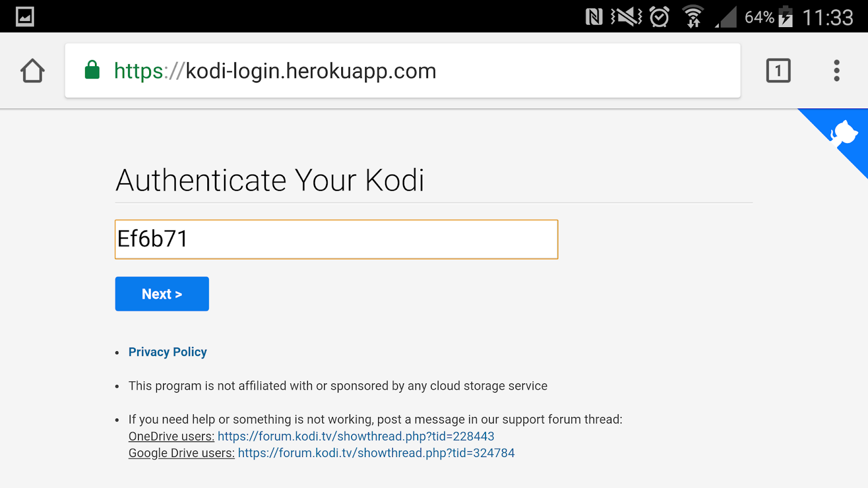Viewport: 868px width, 488px height.
Task: Tap the screenshot notification icon in status bar
Action: click(25, 17)
